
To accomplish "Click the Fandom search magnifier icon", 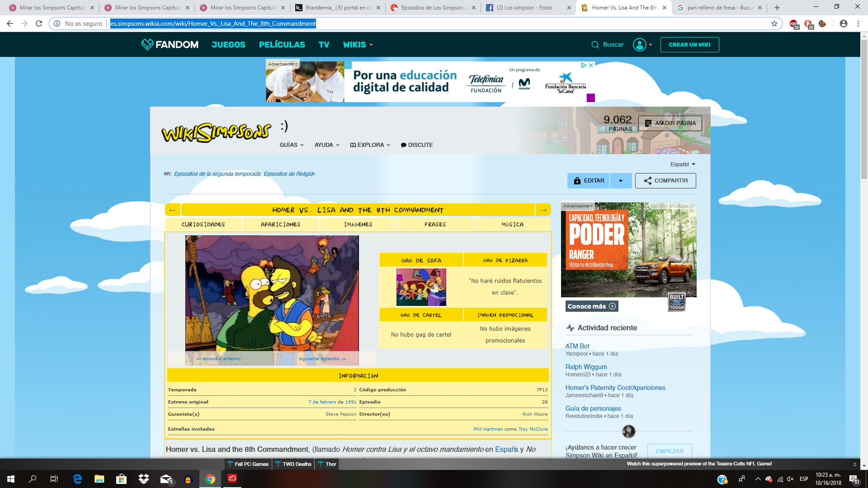I will 595,45.
